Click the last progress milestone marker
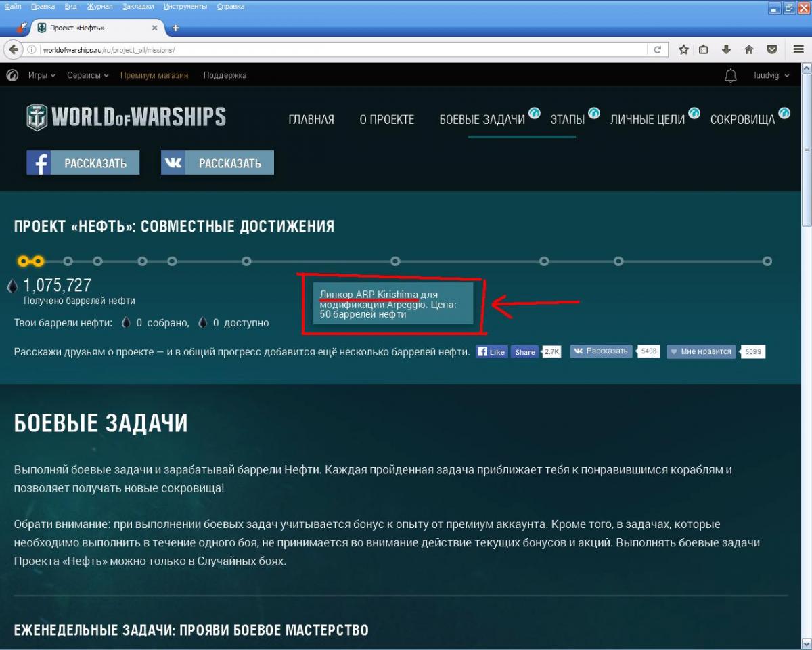812x650 pixels. pyautogui.click(x=767, y=261)
